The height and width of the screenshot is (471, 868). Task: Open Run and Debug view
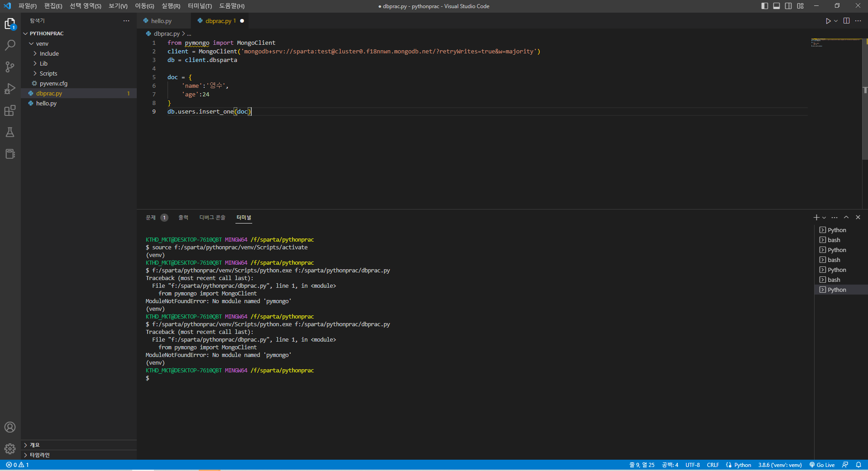10,89
